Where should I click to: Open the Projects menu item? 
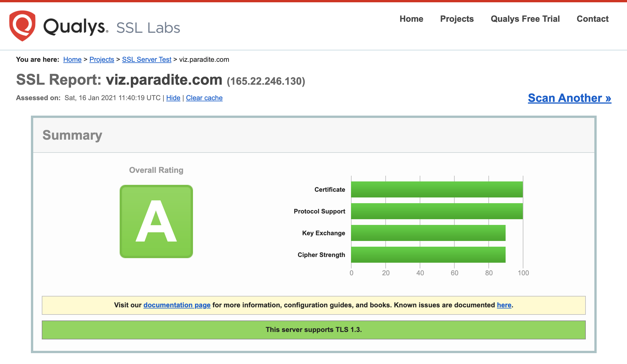(457, 19)
